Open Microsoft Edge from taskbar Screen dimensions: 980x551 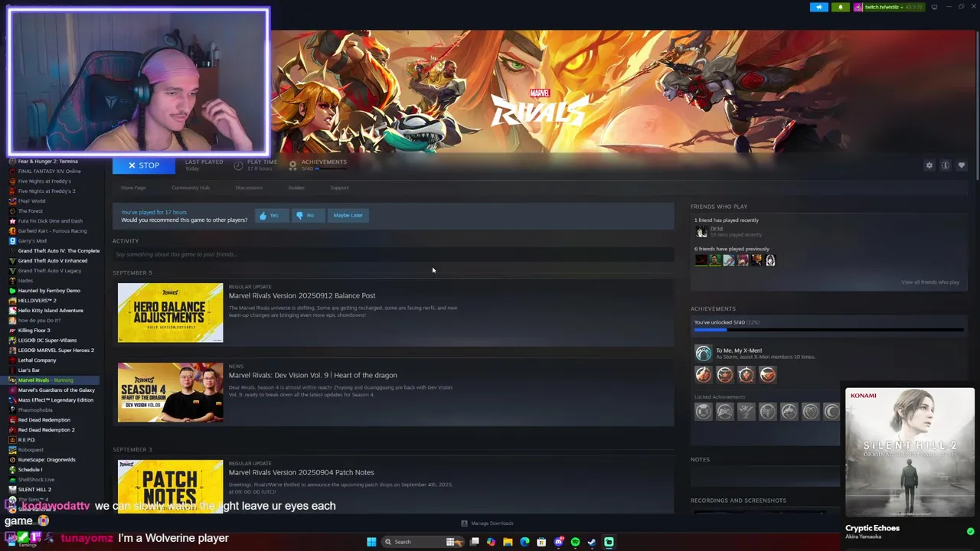(524, 542)
